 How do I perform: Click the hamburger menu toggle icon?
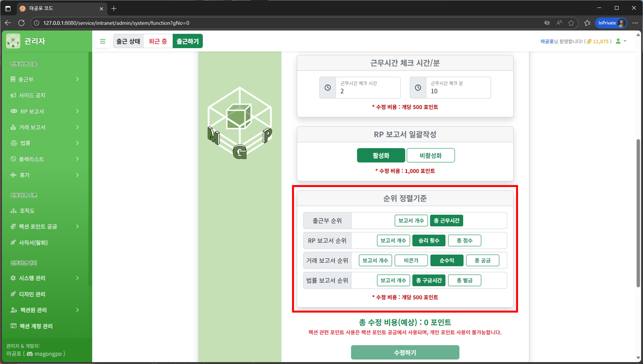point(103,41)
